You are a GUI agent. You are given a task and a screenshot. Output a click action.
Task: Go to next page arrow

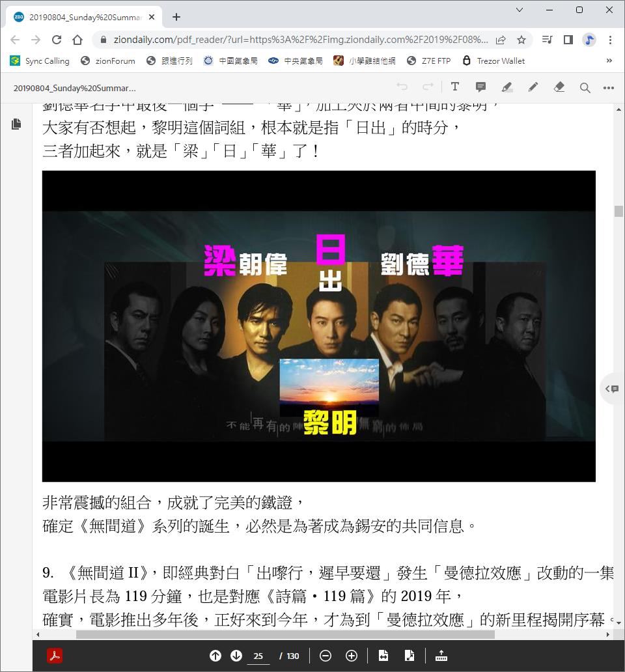click(236, 656)
